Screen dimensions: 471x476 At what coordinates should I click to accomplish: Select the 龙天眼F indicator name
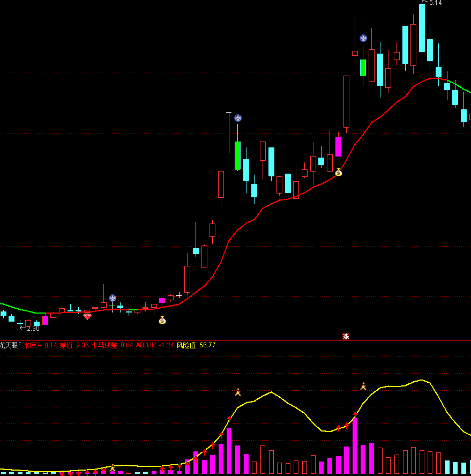click(11, 345)
